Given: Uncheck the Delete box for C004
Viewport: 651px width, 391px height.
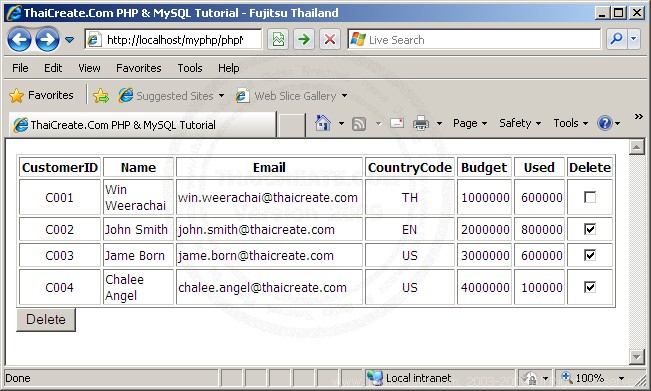Looking at the screenshot, I should point(590,287).
